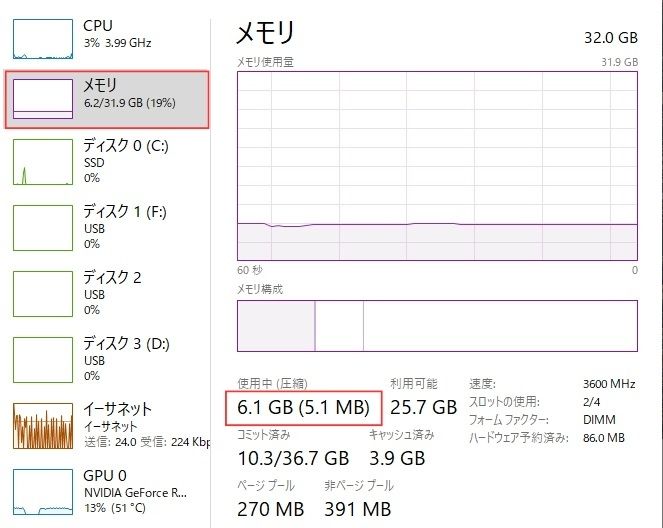Image resolution: width=663 pixels, height=528 pixels.
Task: Select the CPU mini graph thumbnail
Action: (x=43, y=35)
